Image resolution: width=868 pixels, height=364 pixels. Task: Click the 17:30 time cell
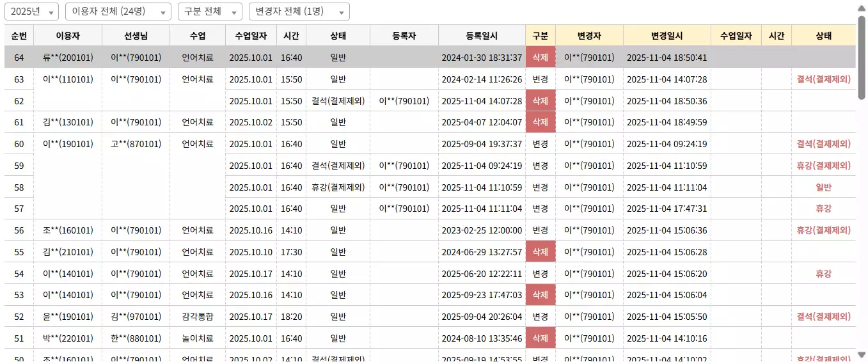[291, 252]
